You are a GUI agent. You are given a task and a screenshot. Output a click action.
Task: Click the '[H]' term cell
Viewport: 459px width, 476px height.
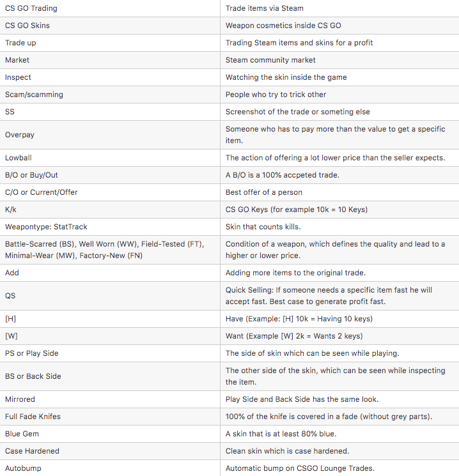[11, 319]
